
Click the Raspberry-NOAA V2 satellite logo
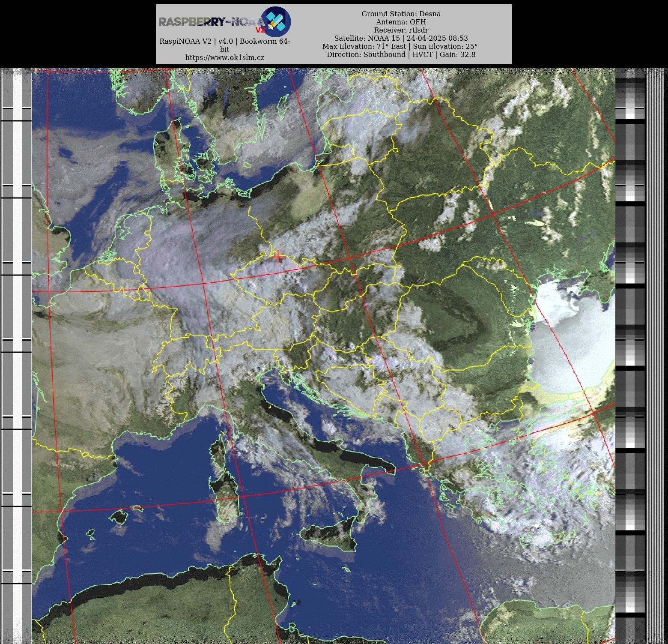tap(276, 21)
